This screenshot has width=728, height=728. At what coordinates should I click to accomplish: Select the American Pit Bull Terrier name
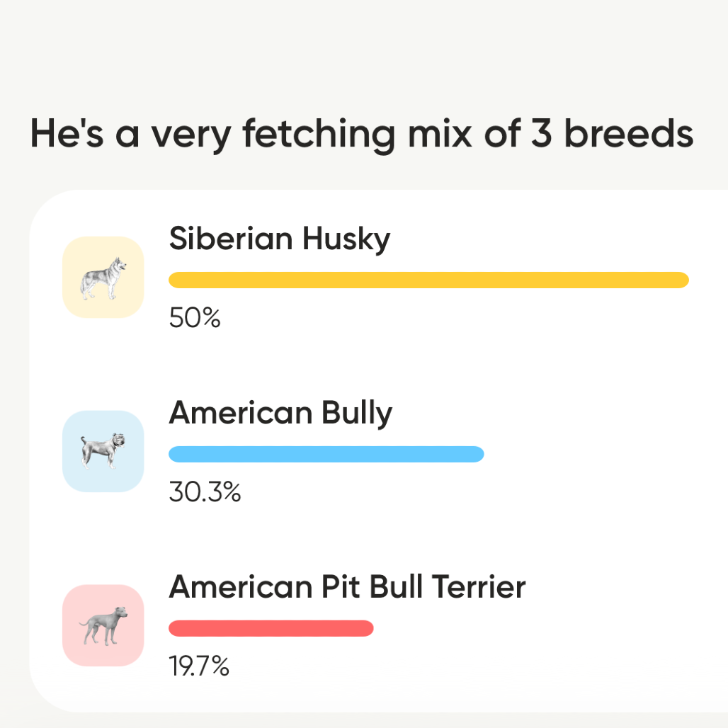[347, 587]
